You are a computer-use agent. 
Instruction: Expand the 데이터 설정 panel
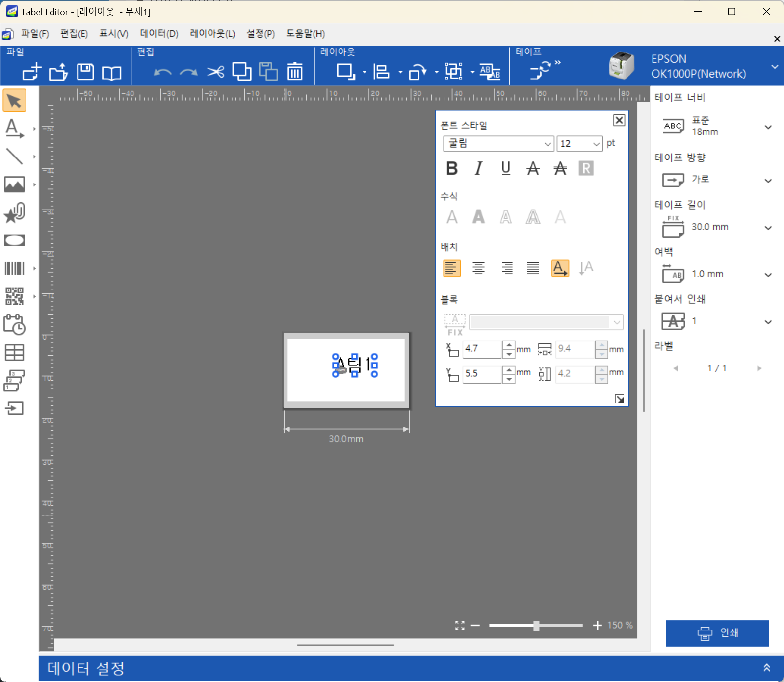[x=767, y=668]
